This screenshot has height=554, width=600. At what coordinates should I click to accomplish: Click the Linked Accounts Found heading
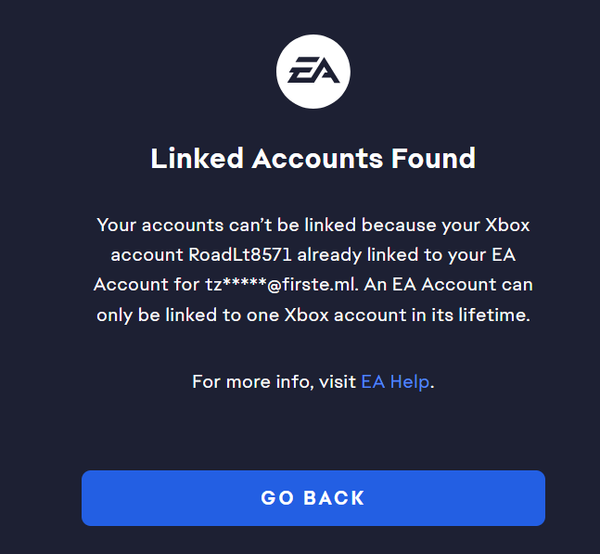pos(313,158)
